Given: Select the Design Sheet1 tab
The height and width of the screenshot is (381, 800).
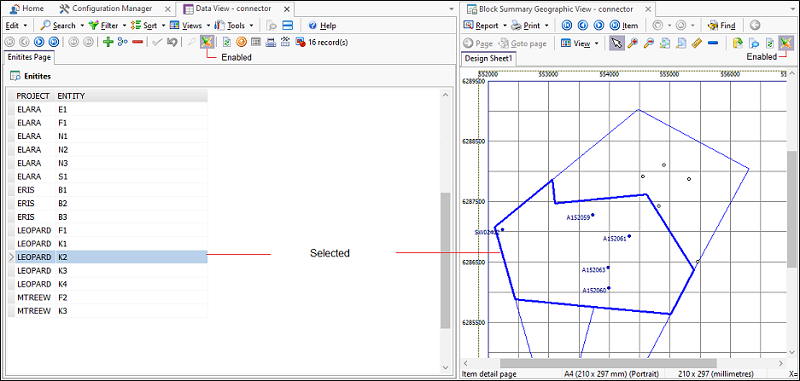Looking at the screenshot, I should tap(488, 59).
